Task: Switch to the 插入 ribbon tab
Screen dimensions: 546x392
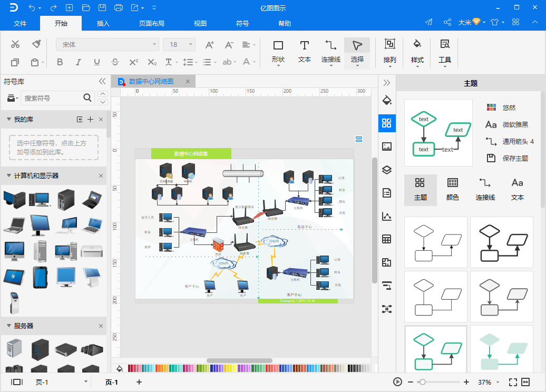Action: pyautogui.click(x=103, y=24)
